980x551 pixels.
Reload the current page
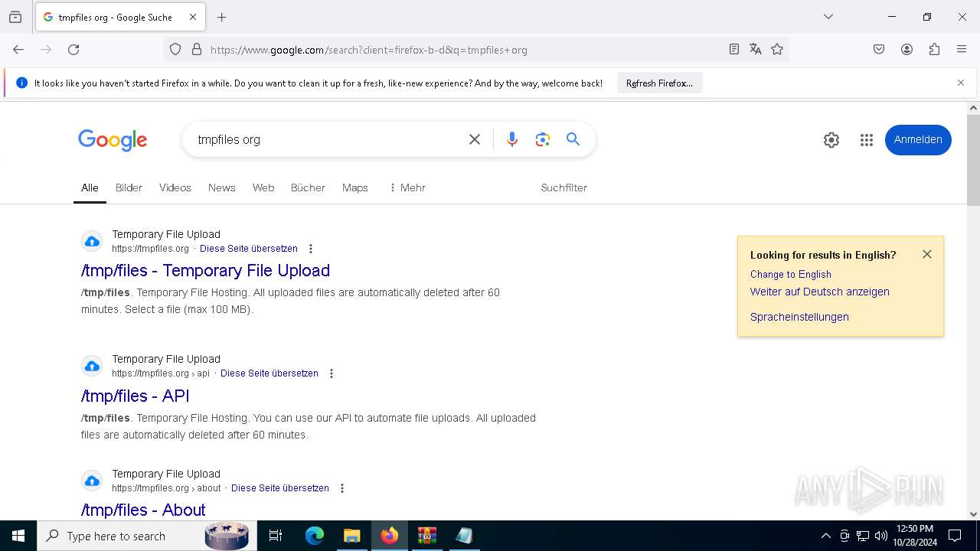coord(73,50)
